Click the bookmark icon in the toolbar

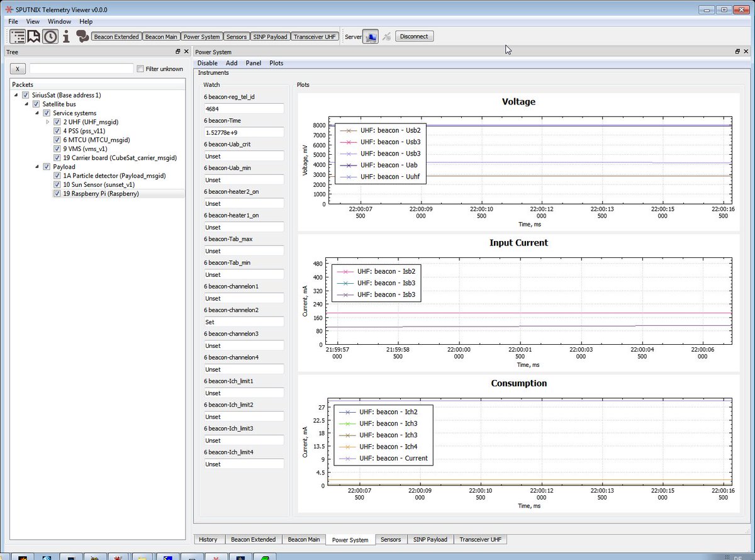[34, 36]
